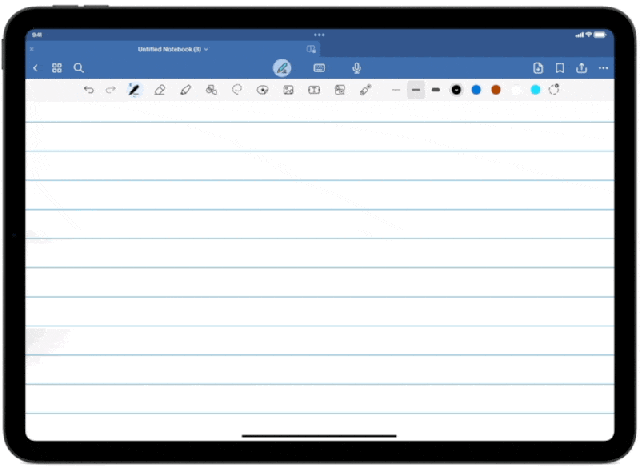Pick the cyan pen color
Viewport: 640px width, 470px height.
click(536, 90)
